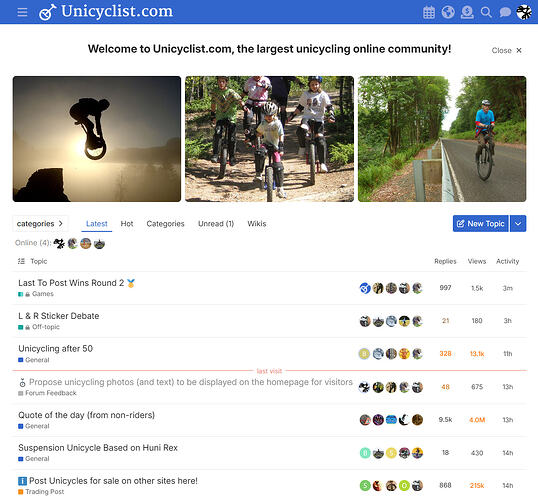Click the globe map icon in header
538x500 pixels.
tap(448, 12)
